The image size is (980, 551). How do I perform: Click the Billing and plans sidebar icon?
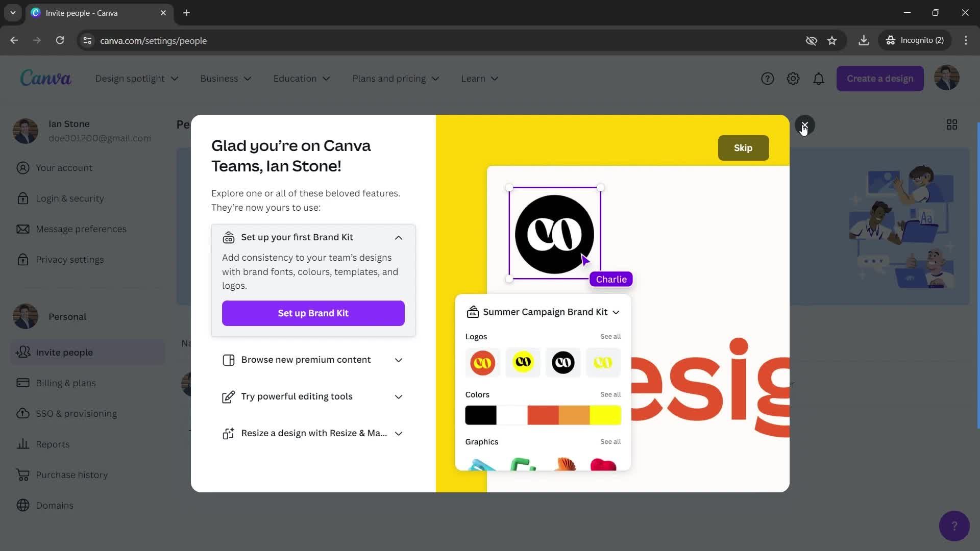(22, 383)
